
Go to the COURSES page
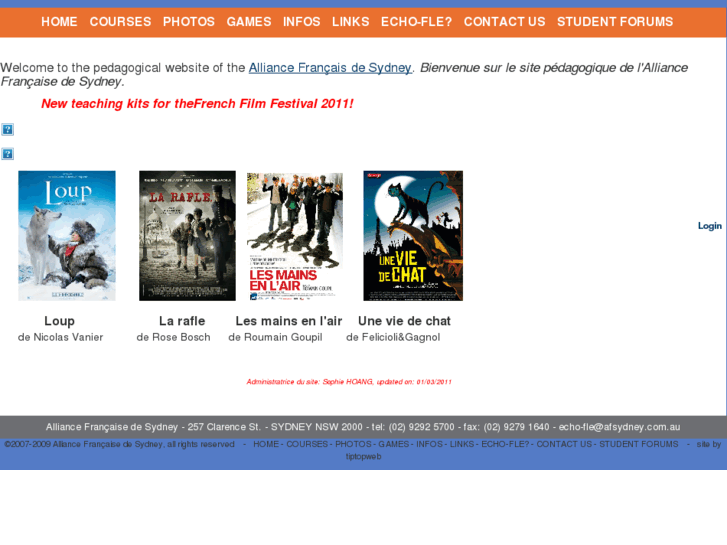pyautogui.click(x=120, y=22)
